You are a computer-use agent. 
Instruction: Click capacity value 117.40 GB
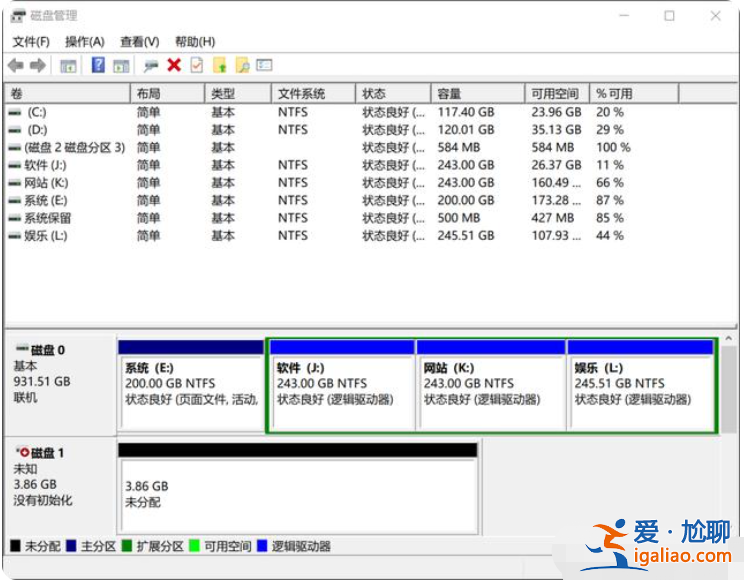pos(465,112)
